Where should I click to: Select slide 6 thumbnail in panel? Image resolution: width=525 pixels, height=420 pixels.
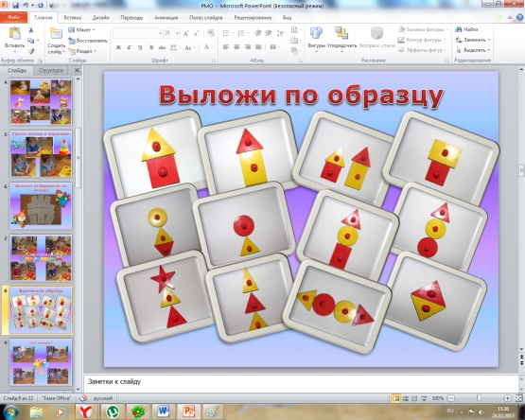(41, 206)
